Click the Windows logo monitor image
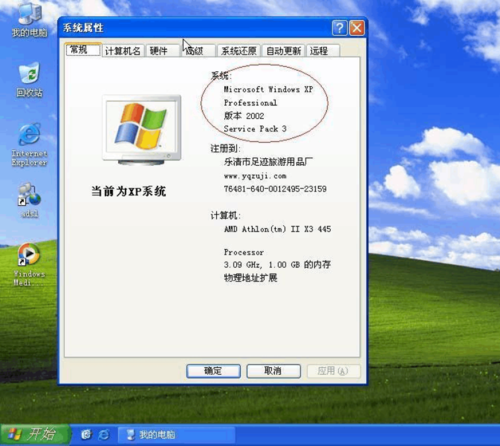The height and width of the screenshot is (446, 500). click(x=142, y=130)
